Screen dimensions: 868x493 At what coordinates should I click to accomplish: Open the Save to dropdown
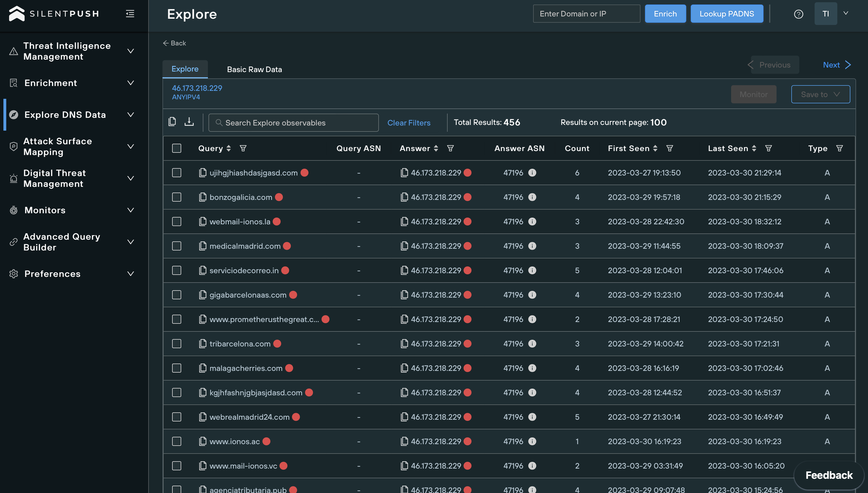pos(820,94)
